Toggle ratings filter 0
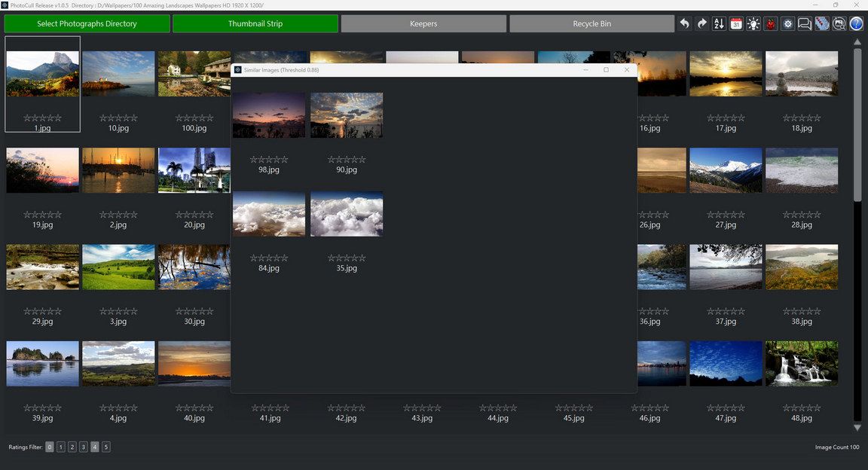The image size is (868, 470). 50,447
